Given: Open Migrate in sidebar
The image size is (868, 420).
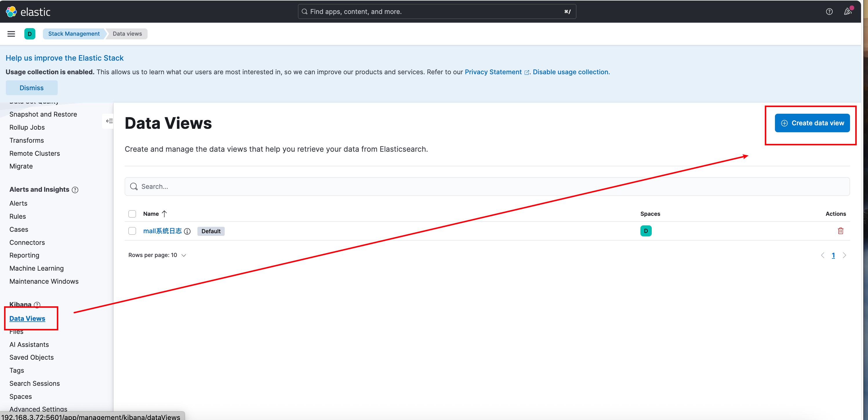Looking at the screenshot, I should pyautogui.click(x=21, y=166).
